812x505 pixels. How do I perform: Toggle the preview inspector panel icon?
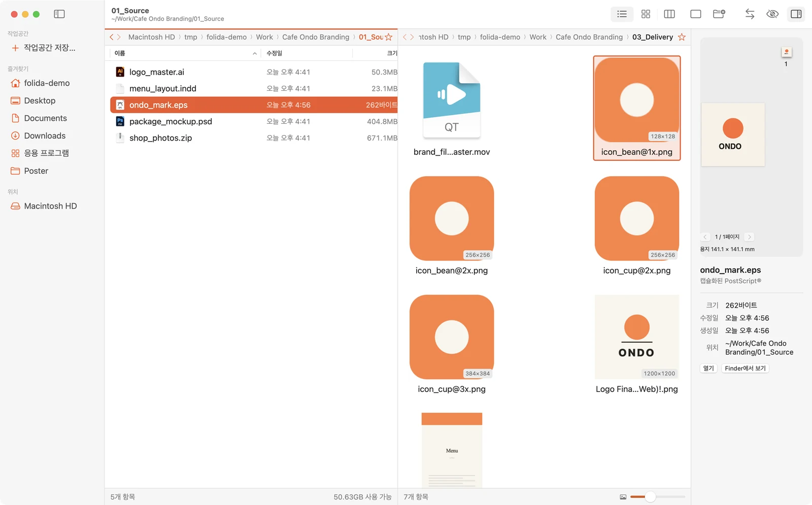click(x=796, y=14)
